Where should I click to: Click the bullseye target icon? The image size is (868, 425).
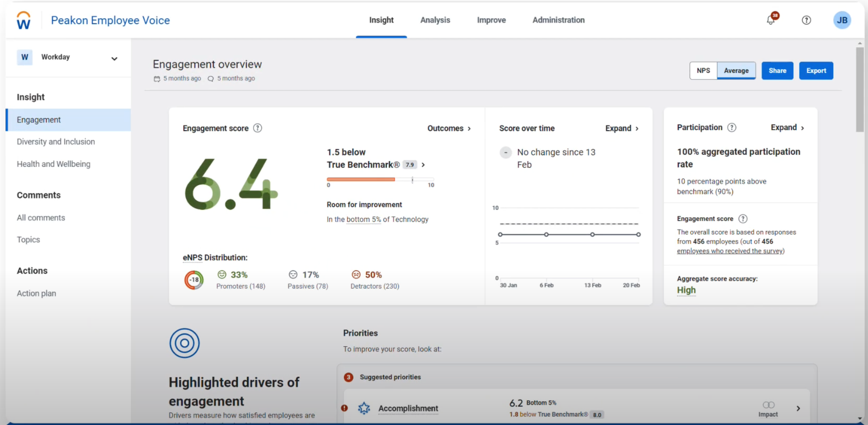(x=184, y=343)
